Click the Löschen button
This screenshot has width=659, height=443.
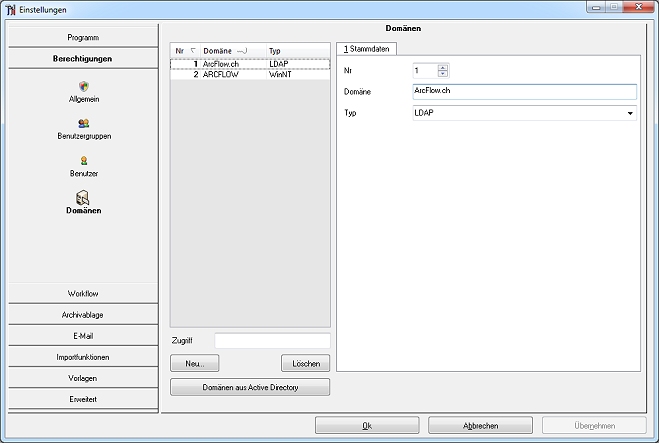coord(306,364)
